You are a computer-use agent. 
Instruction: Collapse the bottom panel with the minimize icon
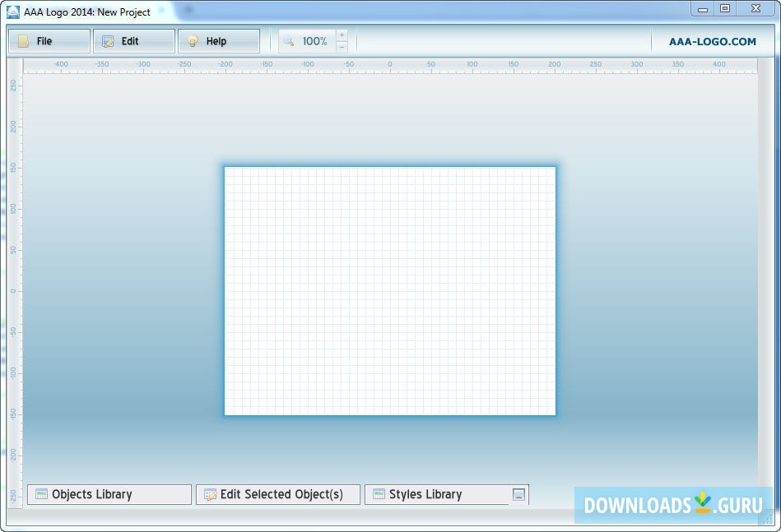[x=518, y=494]
